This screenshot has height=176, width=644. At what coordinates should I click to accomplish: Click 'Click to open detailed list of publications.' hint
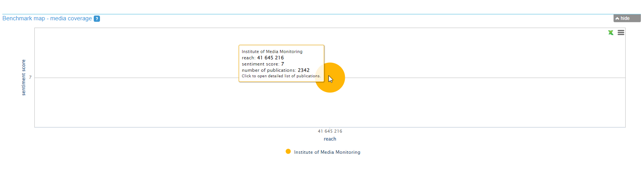281,76
